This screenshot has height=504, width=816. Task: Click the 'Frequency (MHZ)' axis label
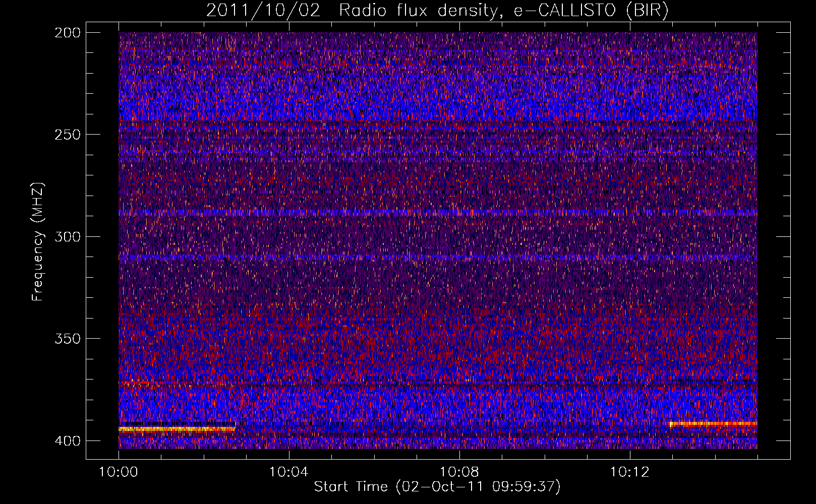tap(38, 241)
